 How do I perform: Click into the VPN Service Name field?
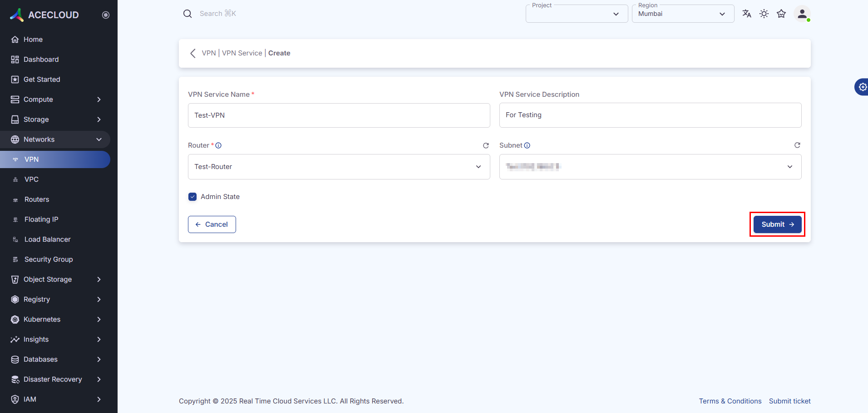339,115
